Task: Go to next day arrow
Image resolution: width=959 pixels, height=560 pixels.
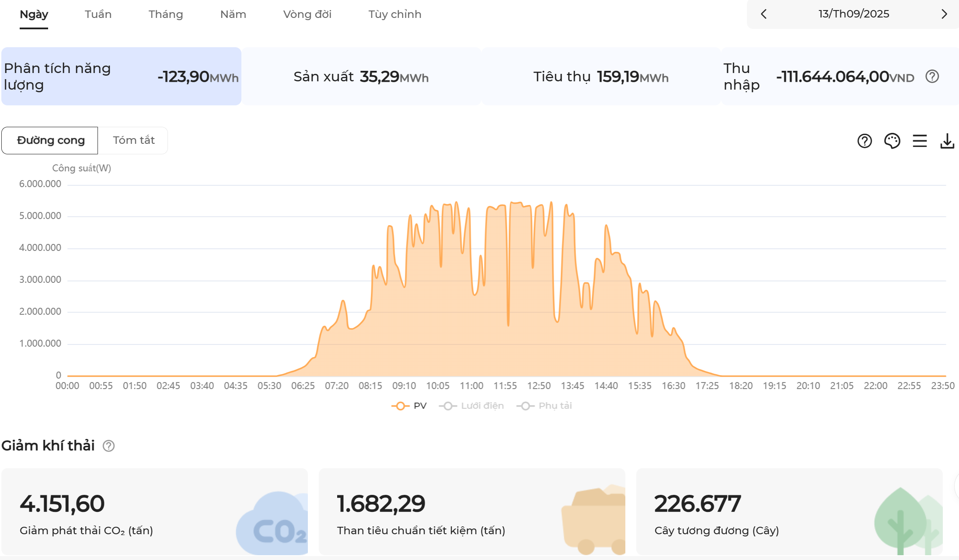Action: click(x=944, y=14)
